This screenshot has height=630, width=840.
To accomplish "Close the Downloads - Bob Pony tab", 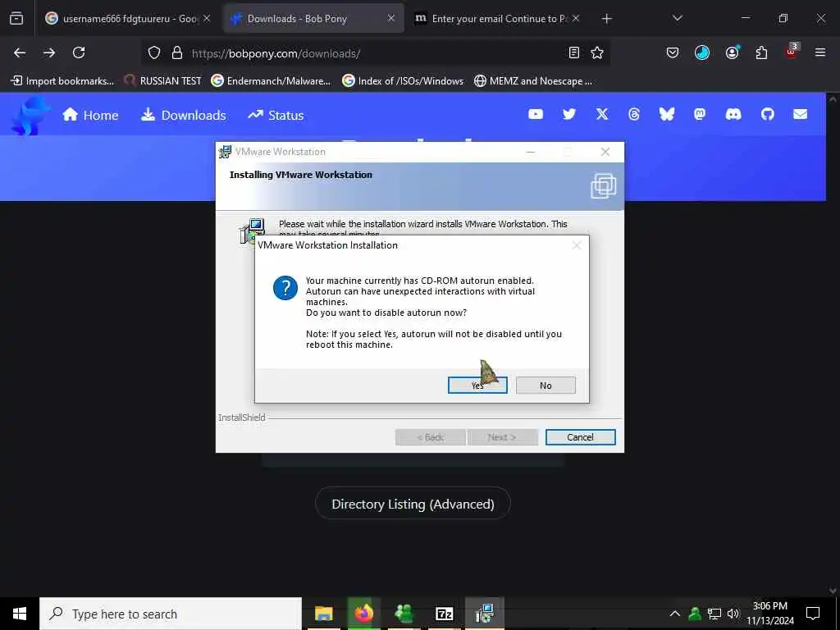I will pos(391,18).
